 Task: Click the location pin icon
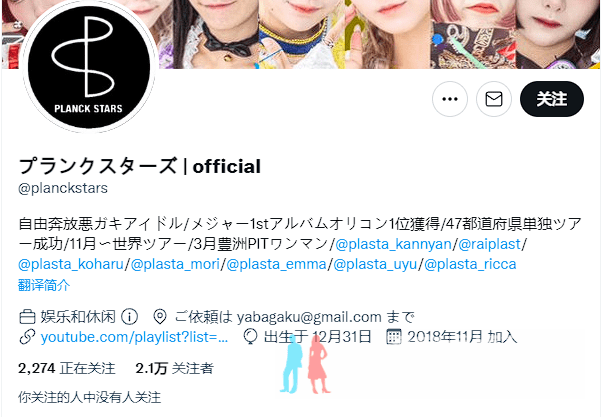(160, 317)
